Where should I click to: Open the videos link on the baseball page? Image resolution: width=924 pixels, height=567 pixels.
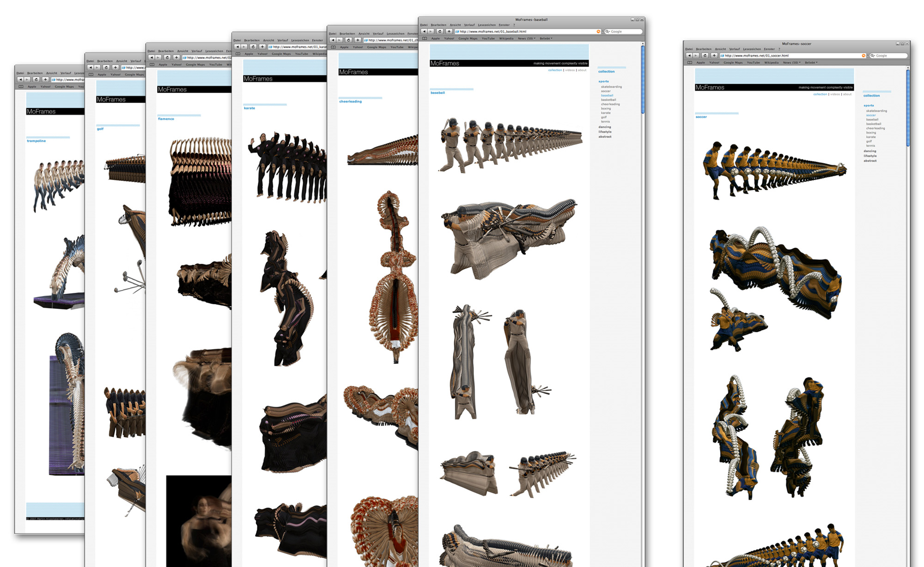[570, 70]
